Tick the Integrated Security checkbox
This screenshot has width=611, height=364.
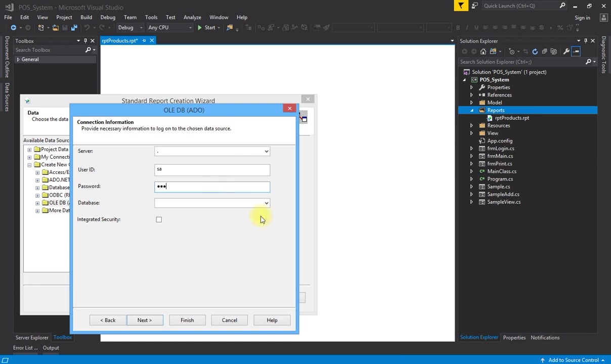tap(159, 219)
